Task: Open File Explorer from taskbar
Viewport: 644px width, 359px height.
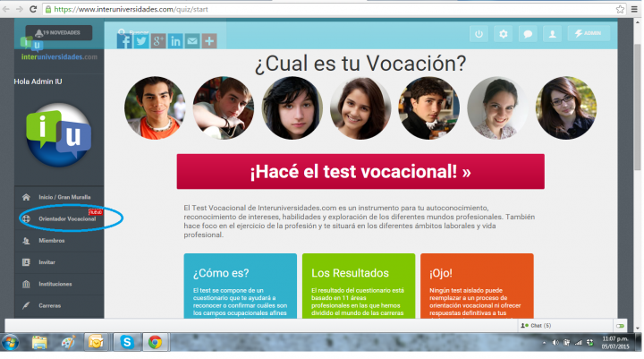Action: click(39, 342)
